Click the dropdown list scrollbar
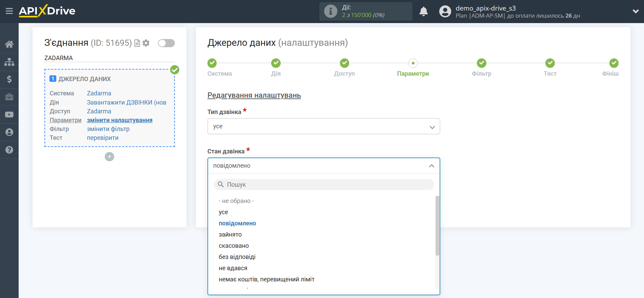Screen dimensions: 644x298 [x=437, y=226]
